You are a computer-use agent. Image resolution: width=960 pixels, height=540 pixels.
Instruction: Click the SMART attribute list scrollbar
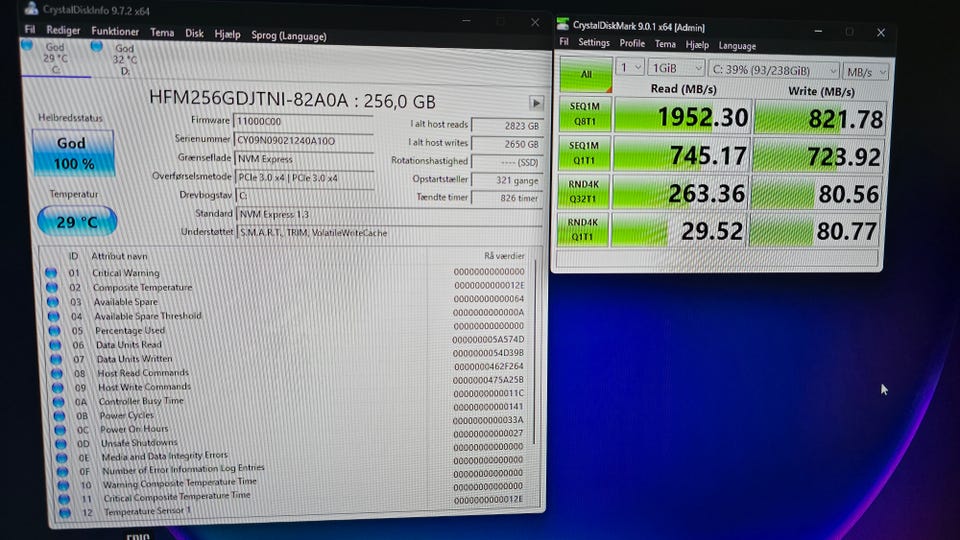click(536, 352)
